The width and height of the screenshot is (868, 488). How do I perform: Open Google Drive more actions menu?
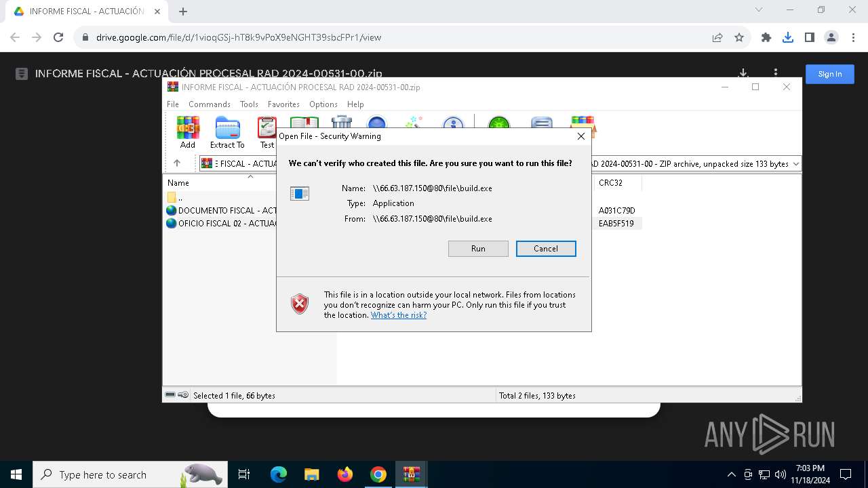pos(776,73)
